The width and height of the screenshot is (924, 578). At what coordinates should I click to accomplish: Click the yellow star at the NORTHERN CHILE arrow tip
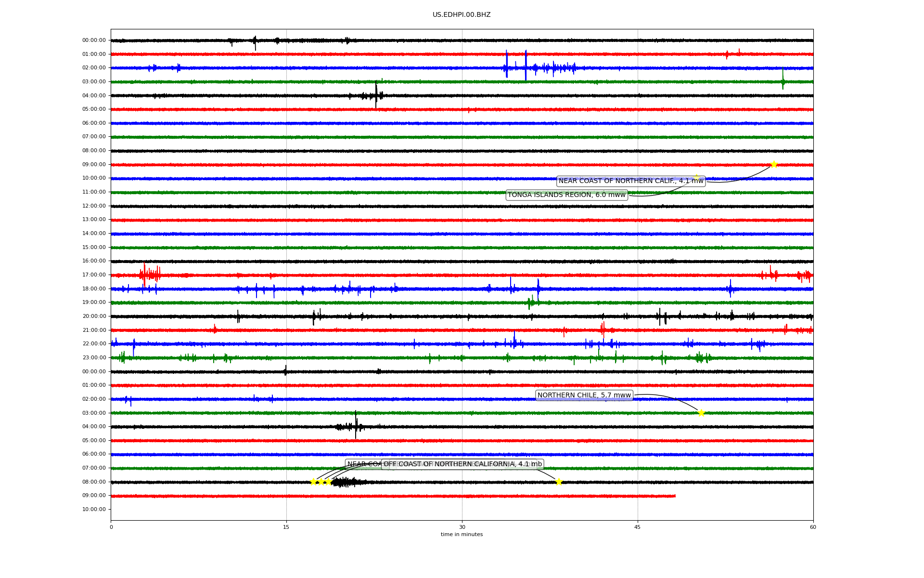pyautogui.click(x=701, y=413)
